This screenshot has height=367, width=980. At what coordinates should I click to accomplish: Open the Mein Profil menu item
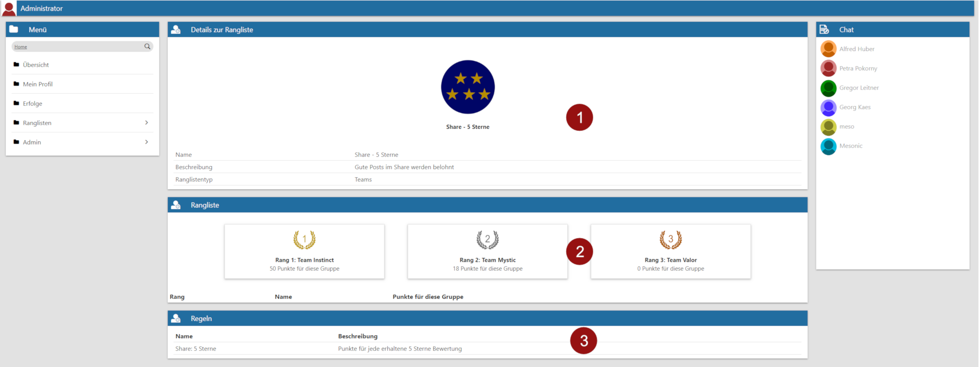[x=82, y=84]
